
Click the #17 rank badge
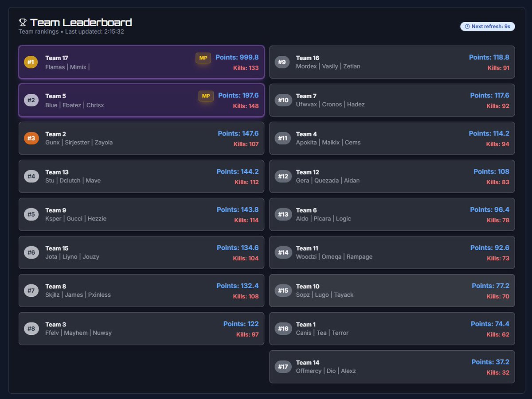[283, 367]
